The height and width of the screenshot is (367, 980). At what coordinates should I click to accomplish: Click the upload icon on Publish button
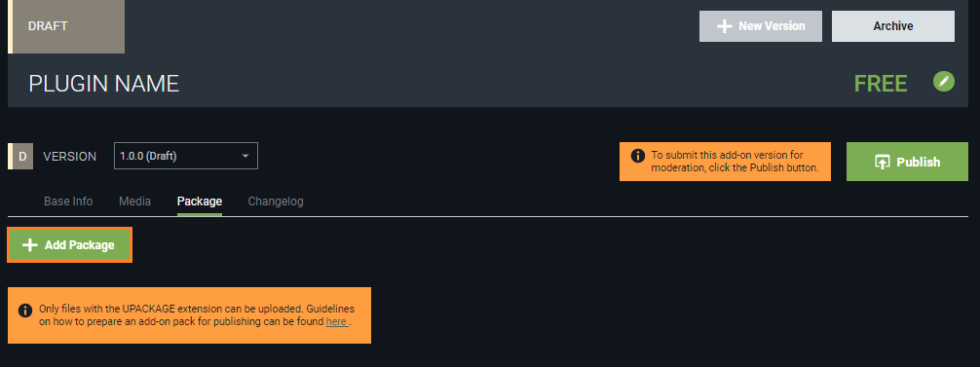coord(882,162)
